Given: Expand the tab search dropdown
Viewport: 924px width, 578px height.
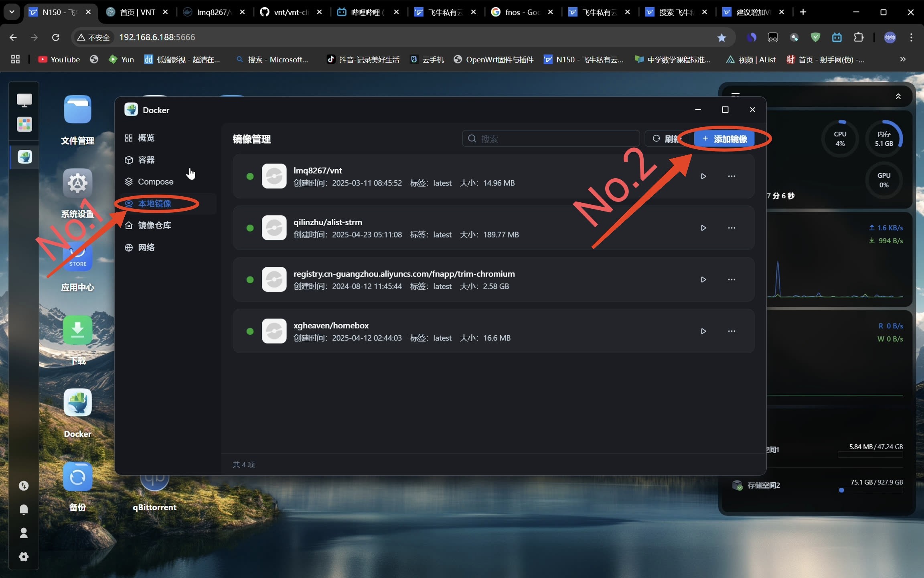Looking at the screenshot, I should pyautogui.click(x=12, y=12).
